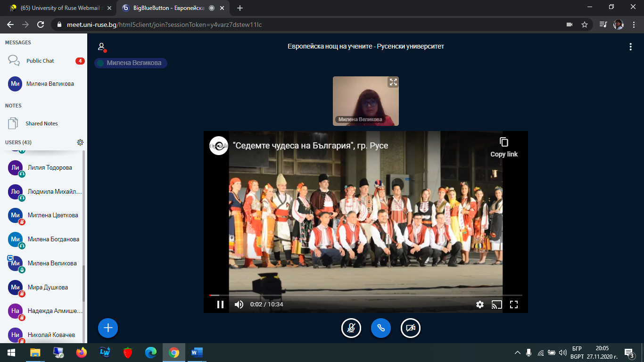The height and width of the screenshot is (362, 644).
Task: Toggle the user list panel
Action: 101,47
